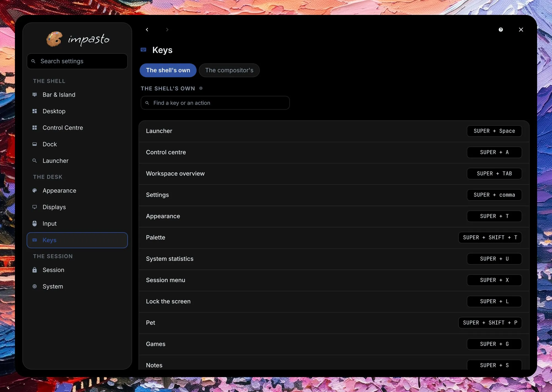The image size is (552, 392).
Task: Click the Input mouse icon
Action: point(34,223)
